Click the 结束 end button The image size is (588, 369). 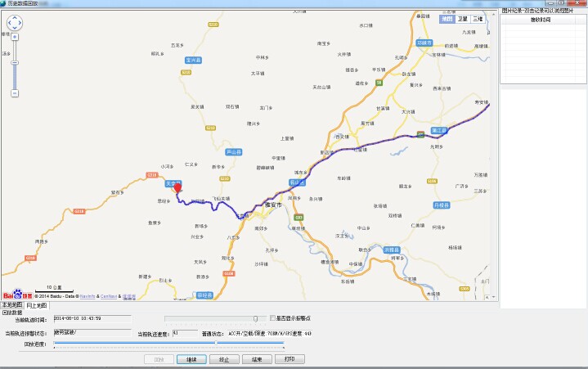pos(257,359)
